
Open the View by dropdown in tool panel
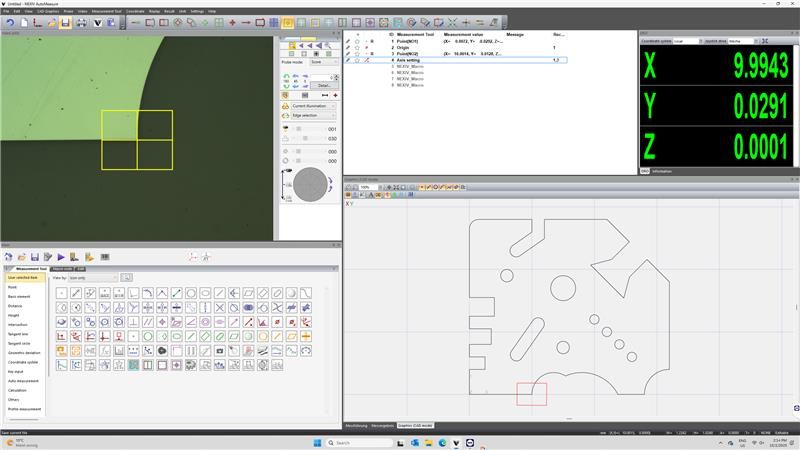[93, 278]
